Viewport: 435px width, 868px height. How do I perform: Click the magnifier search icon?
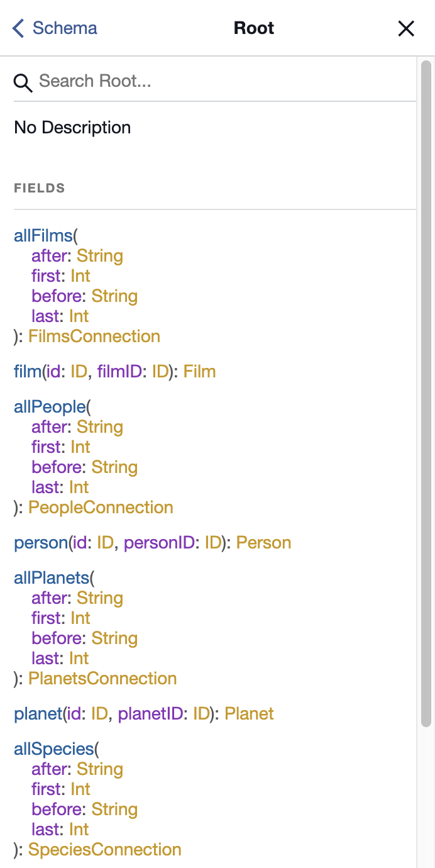pos(23,82)
